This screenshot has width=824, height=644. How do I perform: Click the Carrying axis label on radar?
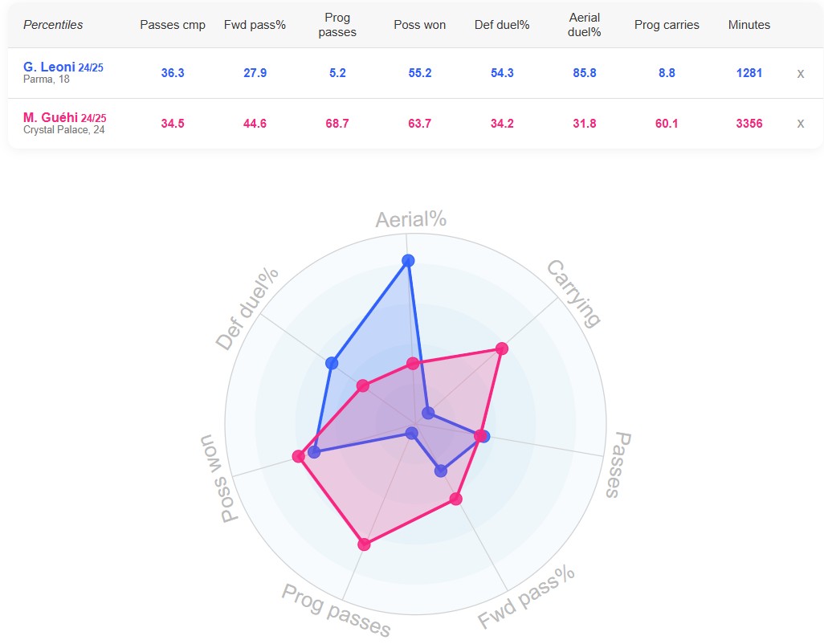(x=574, y=293)
